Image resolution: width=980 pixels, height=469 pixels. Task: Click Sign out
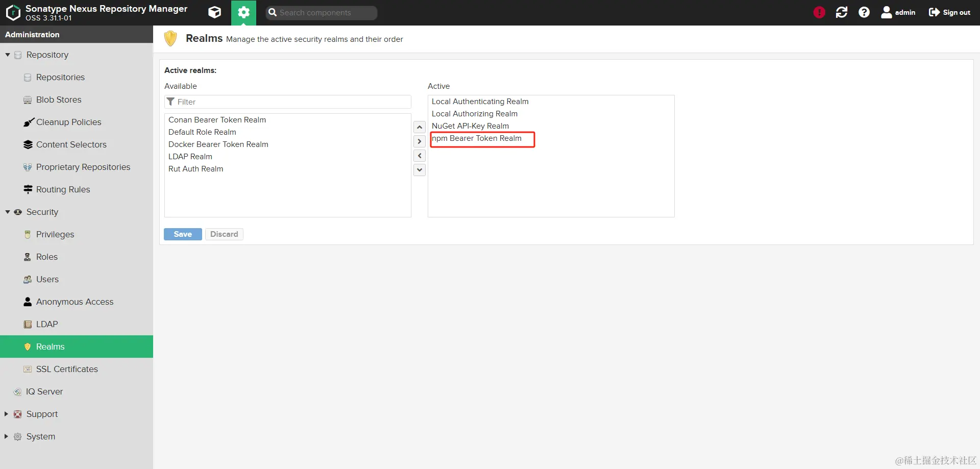[949, 12]
